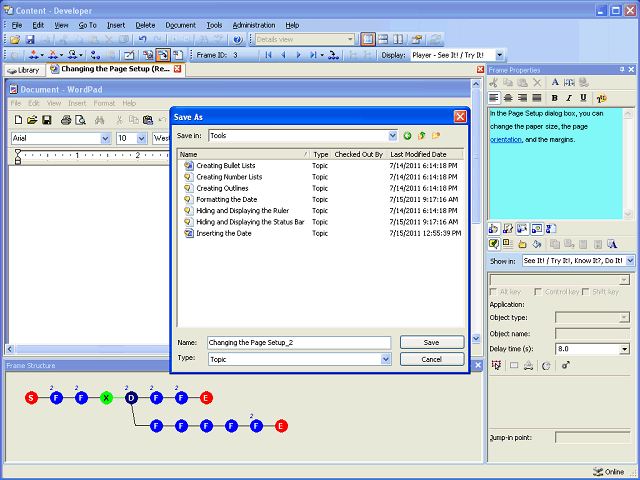The height and width of the screenshot is (480, 640).
Task: Click the Name field in Save As
Action: click(x=299, y=342)
